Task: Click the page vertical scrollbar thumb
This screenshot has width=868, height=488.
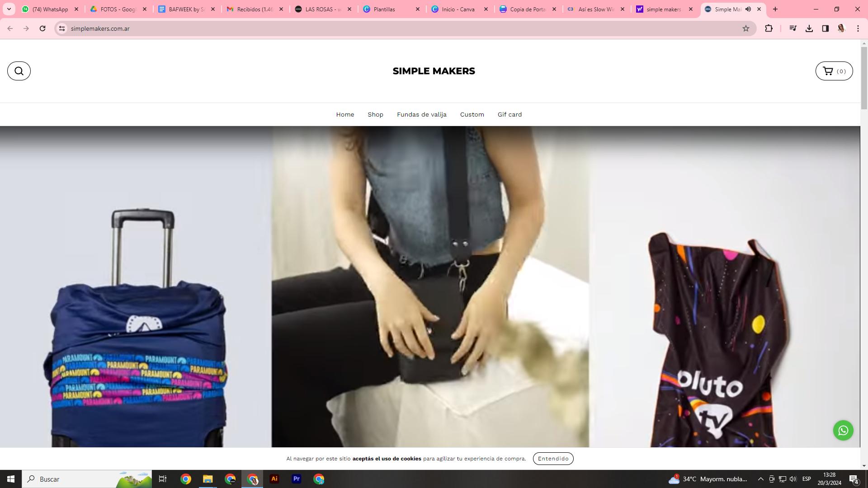Action: click(864, 77)
